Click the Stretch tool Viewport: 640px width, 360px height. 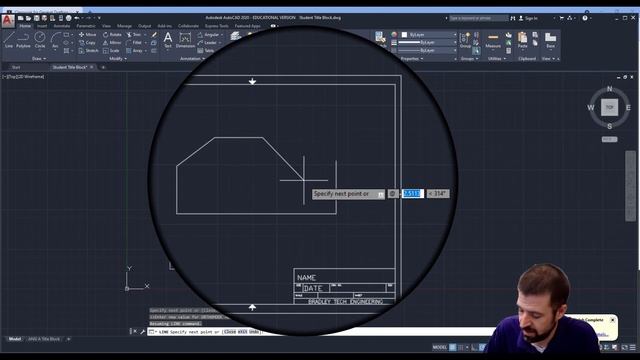(88, 51)
